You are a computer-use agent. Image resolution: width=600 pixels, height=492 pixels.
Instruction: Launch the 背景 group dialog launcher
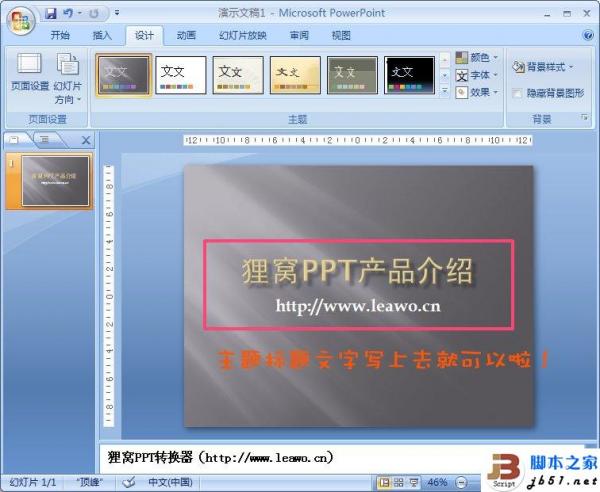click(584, 117)
